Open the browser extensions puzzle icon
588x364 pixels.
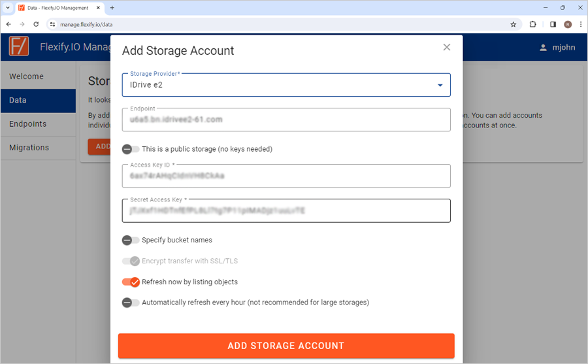pos(532,24)
